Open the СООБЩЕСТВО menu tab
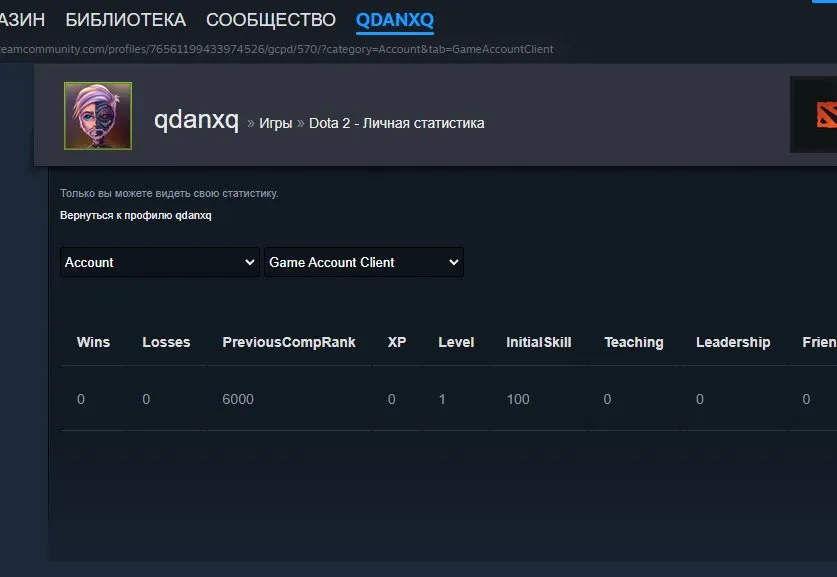 (271, 20)
